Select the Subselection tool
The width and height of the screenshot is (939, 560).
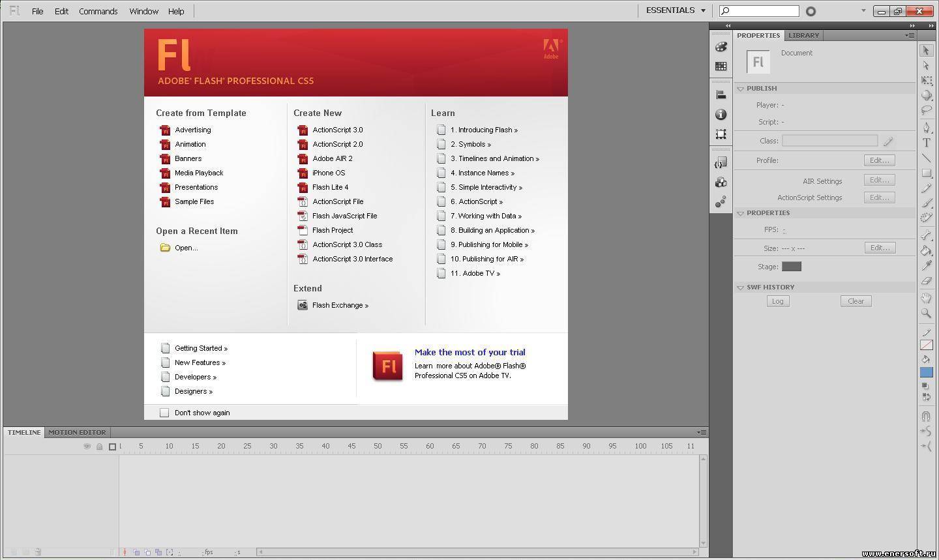coord(926,65)
